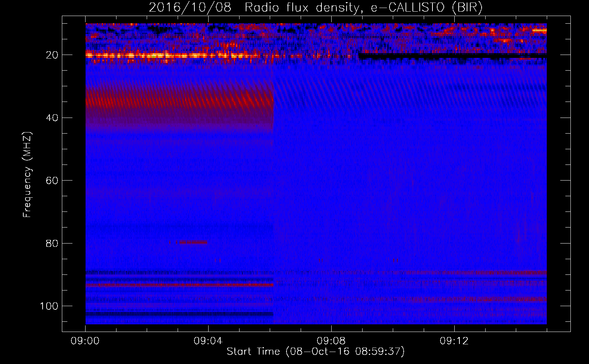Click the short red burst near 80 MHz
This screenshot has height=364, width=589.
click(193, 242)
